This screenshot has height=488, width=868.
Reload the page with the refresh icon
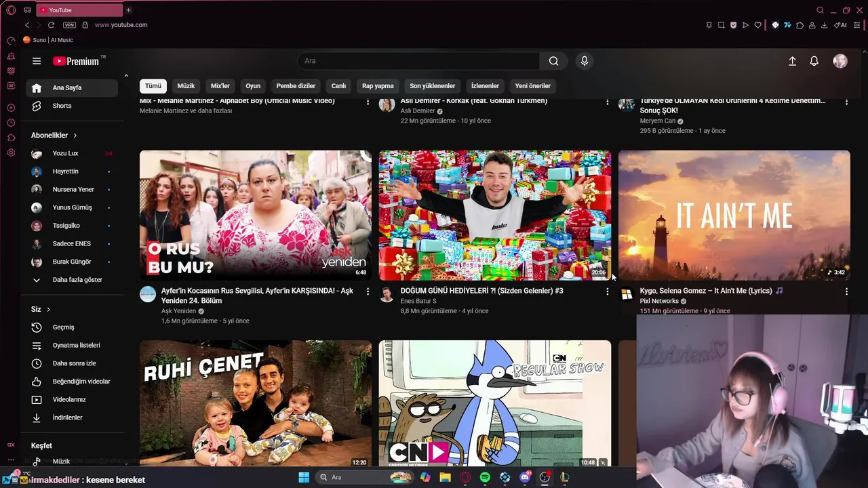pyautogui.click(x=51, y=25)
